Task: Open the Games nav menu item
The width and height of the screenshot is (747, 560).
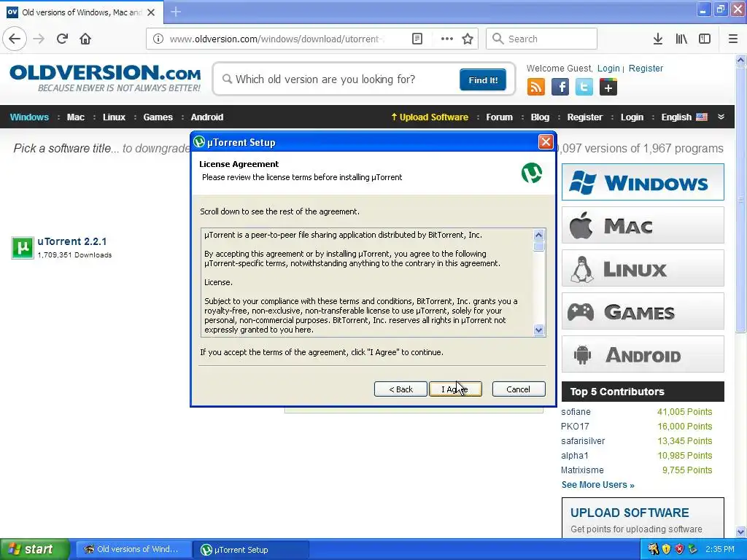Action: click(x=158, y=117)
